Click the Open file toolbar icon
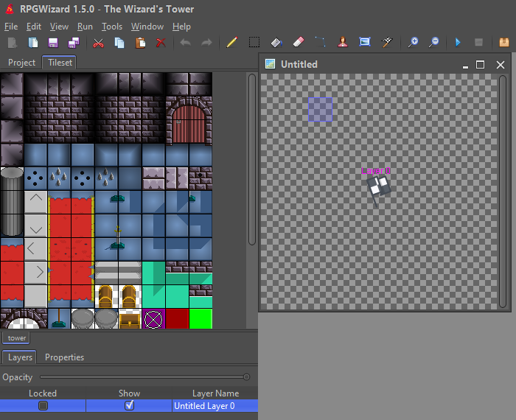The width and height of the screenshot is (516, 420). [x=33, y=43]
